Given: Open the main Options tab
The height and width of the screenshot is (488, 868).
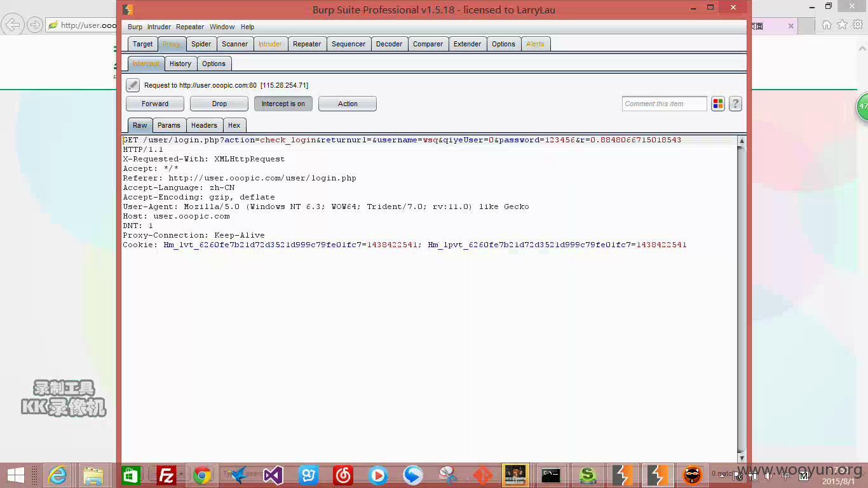Looking at the screenshot, I should click(503, 44).
